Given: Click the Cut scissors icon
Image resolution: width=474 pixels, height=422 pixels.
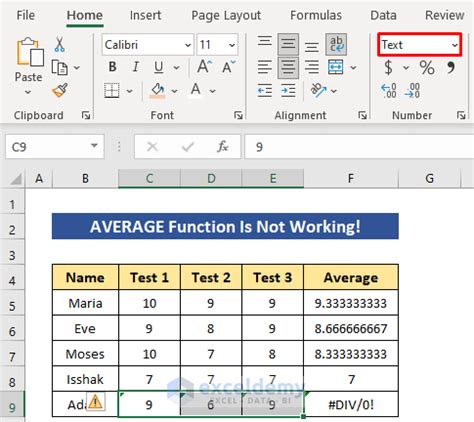Looking at the screenshot, I should [x=60, y=44].
